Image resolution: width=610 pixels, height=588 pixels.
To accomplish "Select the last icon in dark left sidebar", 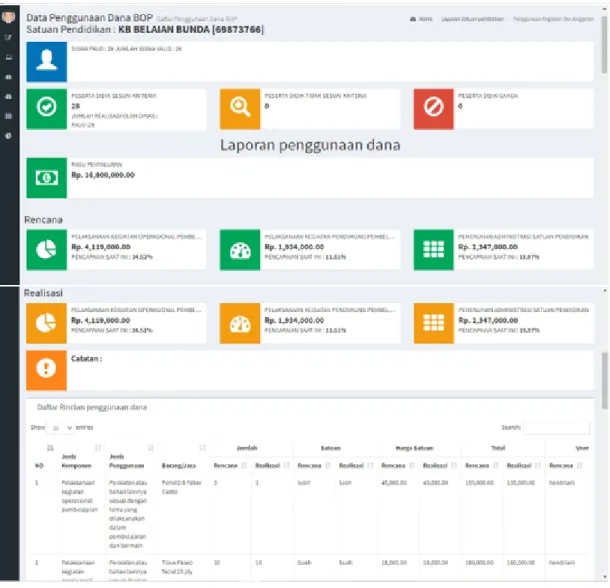I will tap(9, 136).
